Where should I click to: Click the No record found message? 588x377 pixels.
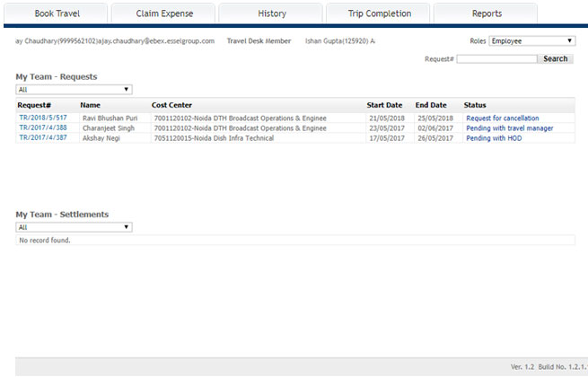coord(45,240)
